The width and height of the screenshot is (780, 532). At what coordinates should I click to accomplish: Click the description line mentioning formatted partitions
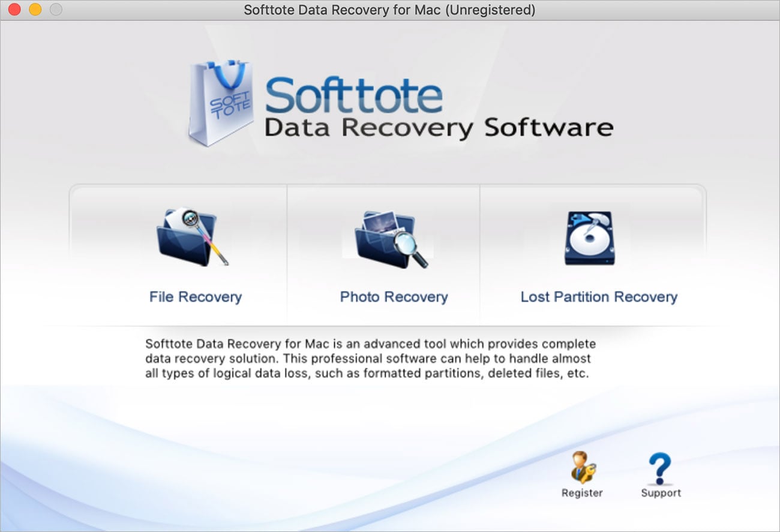coord(367,373)
